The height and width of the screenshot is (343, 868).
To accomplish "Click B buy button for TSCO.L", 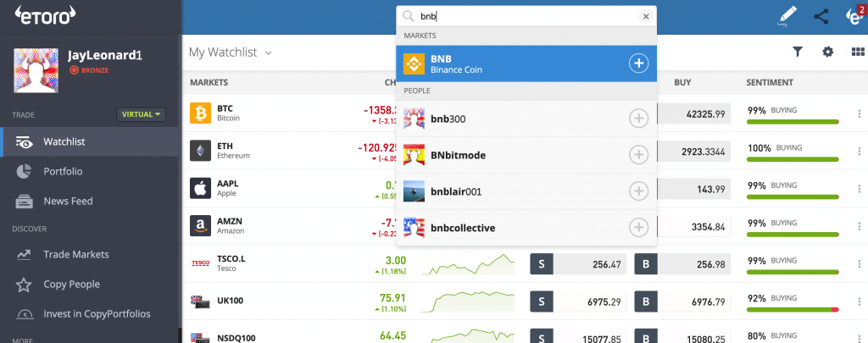I will pyautogui.click(x=645, y=264).
